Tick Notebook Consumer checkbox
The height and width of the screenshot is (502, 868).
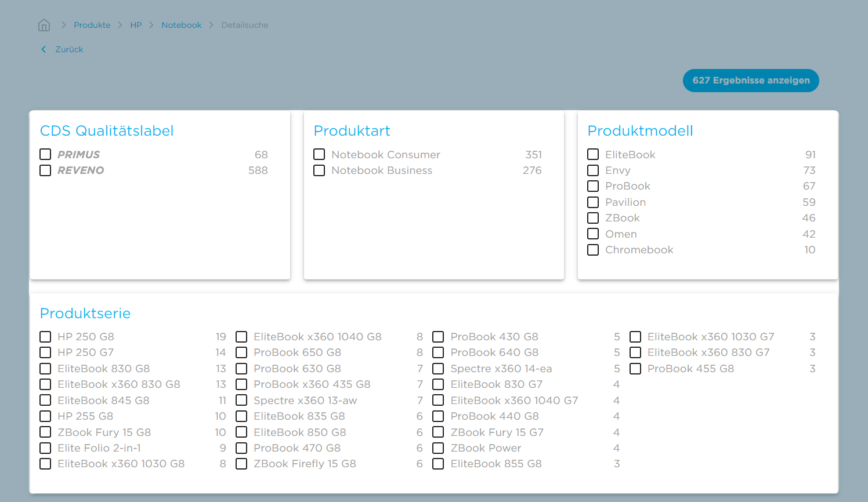319,154
